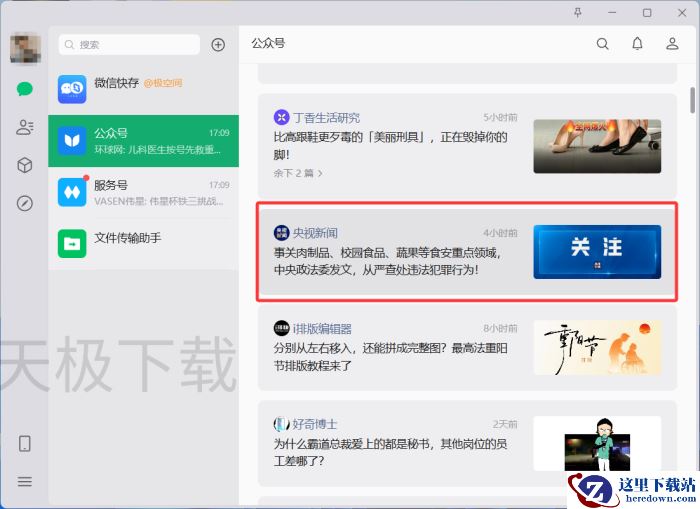
Task: Click the 服务号 icon with red dot
Action: pos(72,192)
